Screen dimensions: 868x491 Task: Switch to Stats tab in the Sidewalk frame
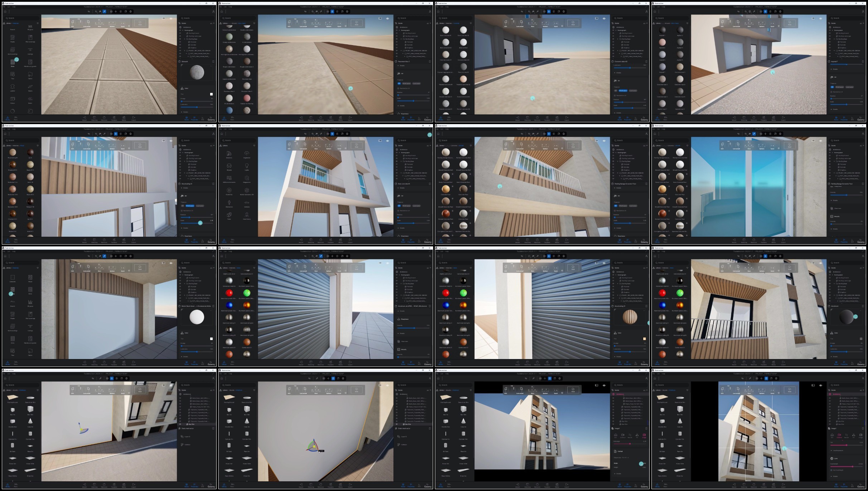[x=16, y=118]
